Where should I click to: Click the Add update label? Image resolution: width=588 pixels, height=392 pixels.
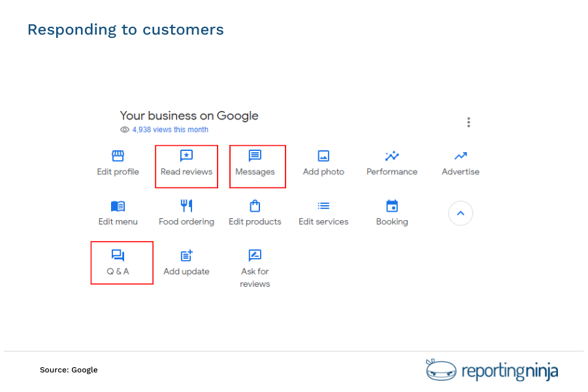tap(186, 272)
